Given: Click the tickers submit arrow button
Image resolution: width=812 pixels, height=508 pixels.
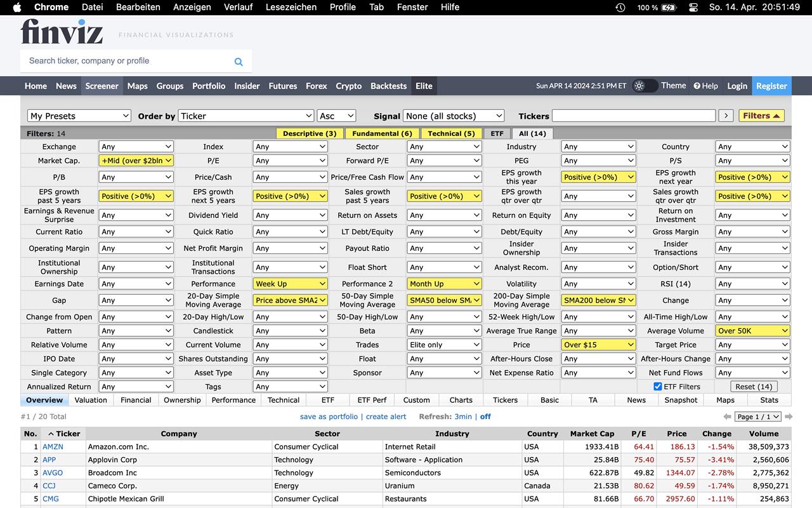Looking at the screenshot, I should point(726,116).
